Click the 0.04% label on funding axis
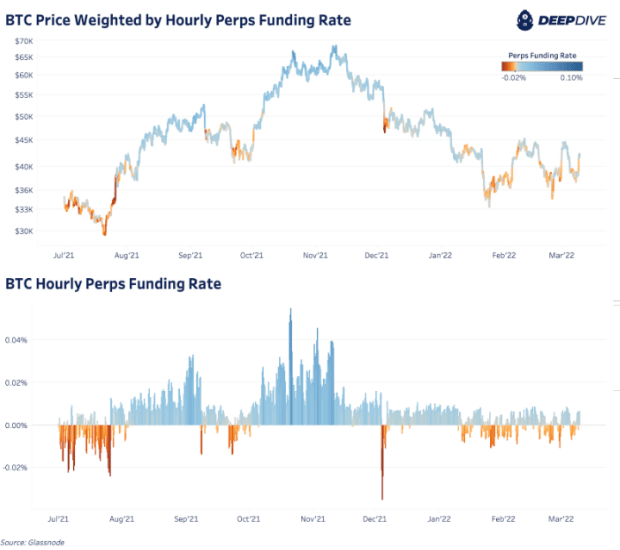This screenshot has width=620, height=550. coord(16,340)
